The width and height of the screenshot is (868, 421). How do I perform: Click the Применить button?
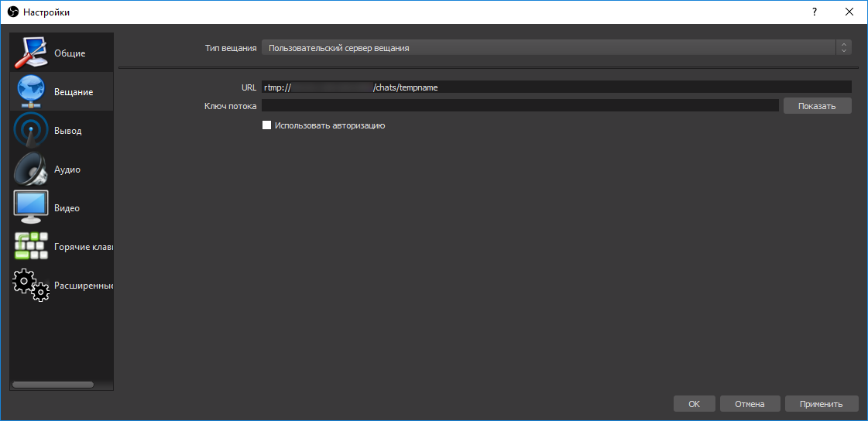point(822,404)
